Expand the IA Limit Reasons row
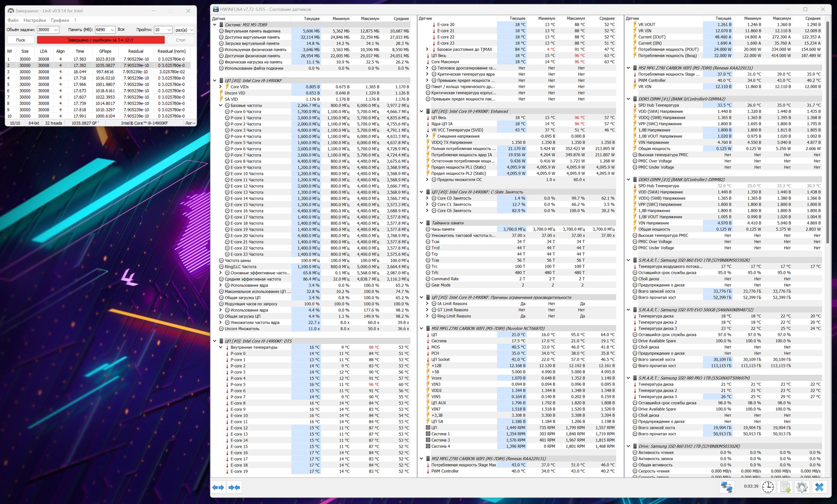This screenshot has height=504, width=837. (427, 304)
